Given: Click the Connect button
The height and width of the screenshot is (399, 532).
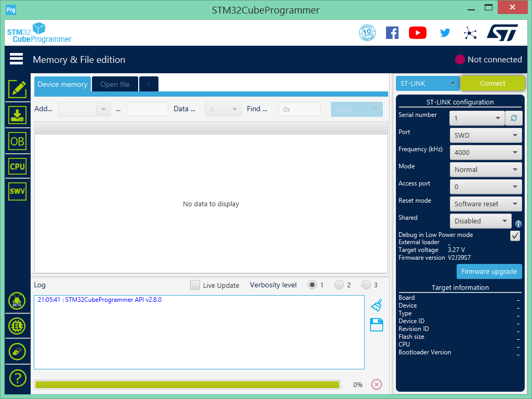Looking at the screenshot, I should point(493,84).
